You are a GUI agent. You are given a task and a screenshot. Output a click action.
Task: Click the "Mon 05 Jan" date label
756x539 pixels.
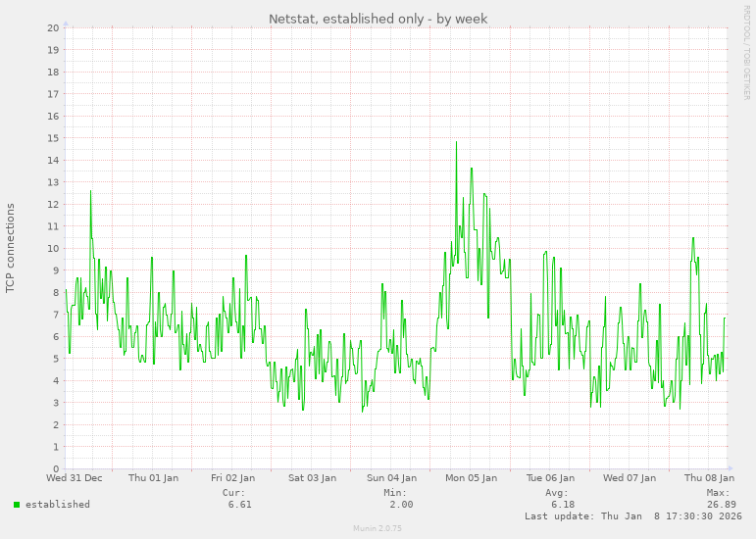click(471, 478)
